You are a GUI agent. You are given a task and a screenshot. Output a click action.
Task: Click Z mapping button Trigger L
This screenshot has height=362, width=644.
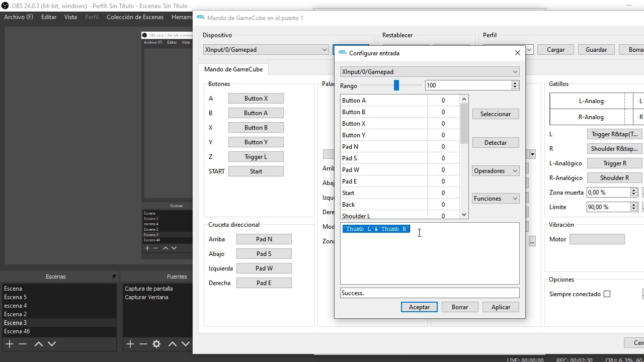[256, 157]
